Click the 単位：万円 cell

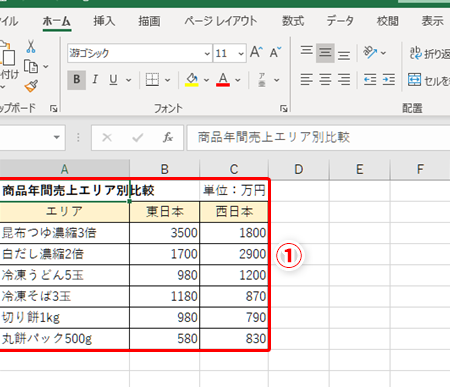[234, 191]
